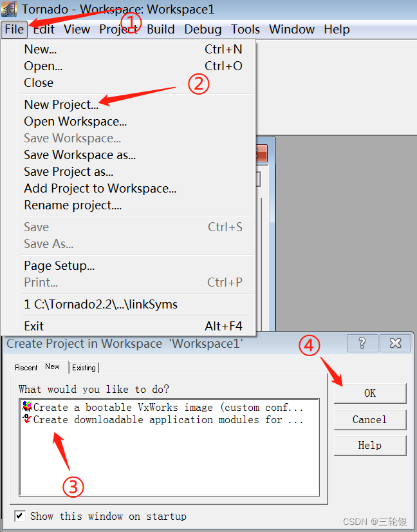Switch to the Existing tab
This screenshot has width=417, height=532.
[84, 368]
